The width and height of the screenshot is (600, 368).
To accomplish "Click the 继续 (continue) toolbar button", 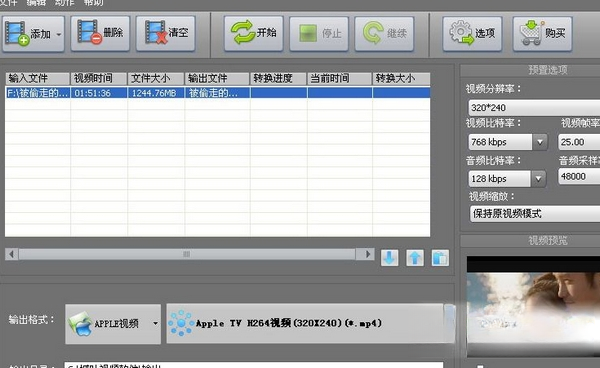I will point(384,34).
